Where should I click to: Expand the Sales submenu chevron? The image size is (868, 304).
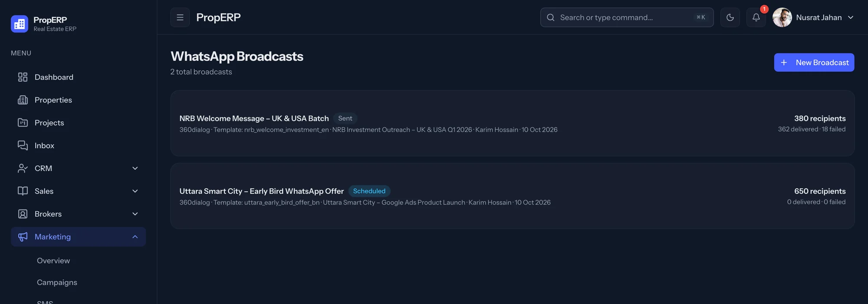coord(135,191)
